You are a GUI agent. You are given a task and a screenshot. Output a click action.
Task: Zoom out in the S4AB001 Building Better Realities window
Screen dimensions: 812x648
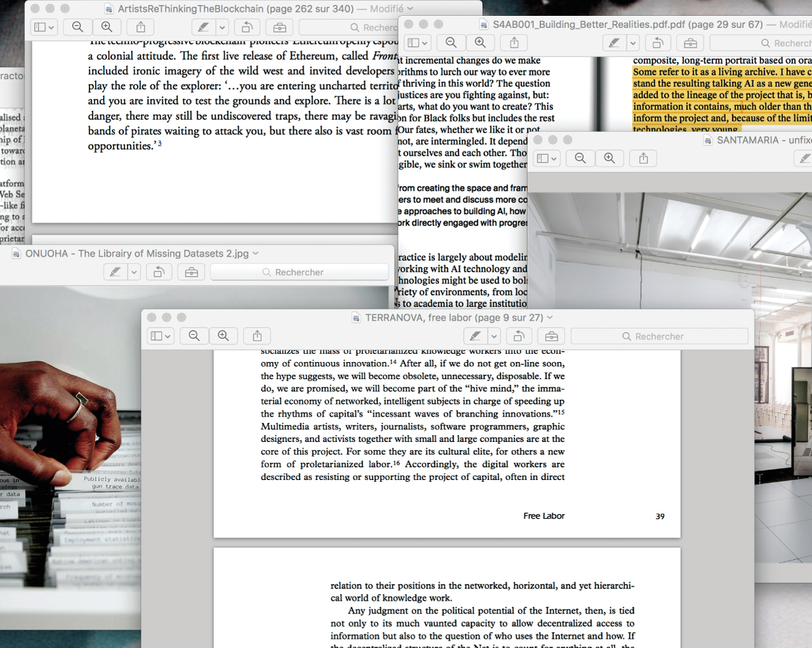coord(451,42)
